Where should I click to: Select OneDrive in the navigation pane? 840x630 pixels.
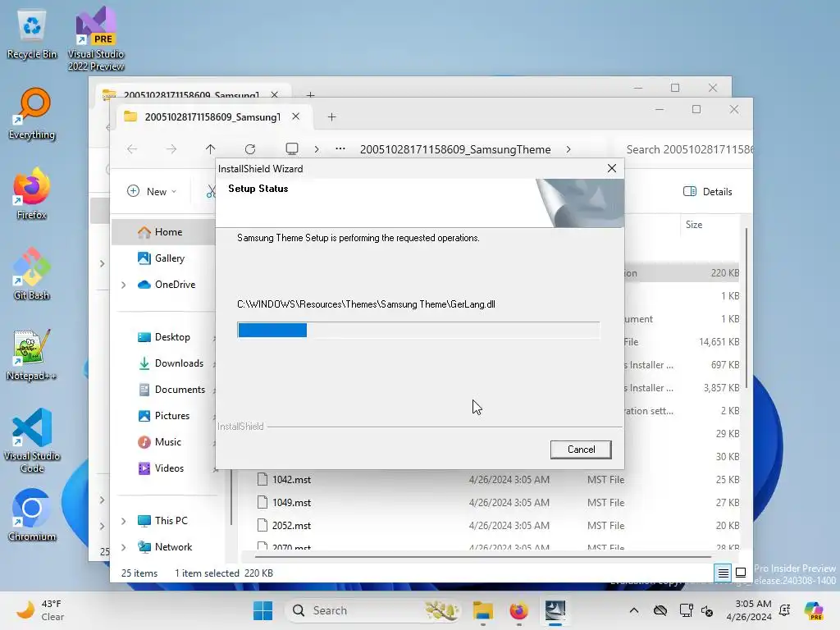tap(176, 285)
